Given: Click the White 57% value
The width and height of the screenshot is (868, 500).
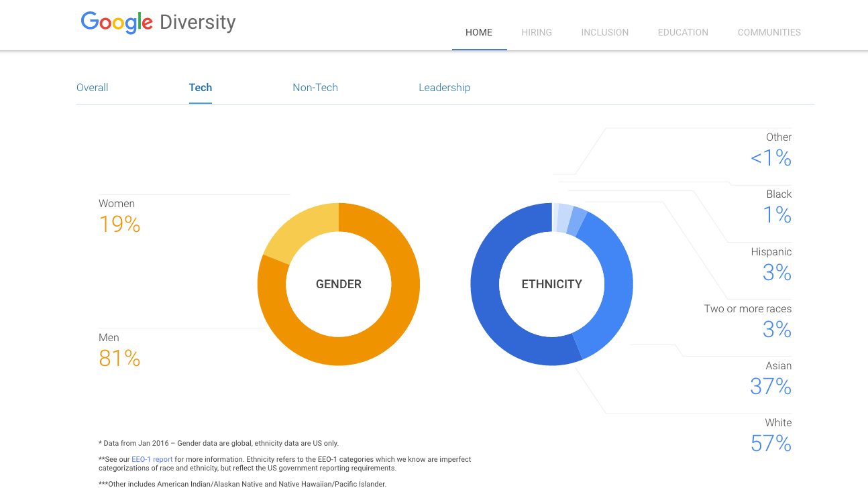Looking at the screenshot, I should click(771, 444).
